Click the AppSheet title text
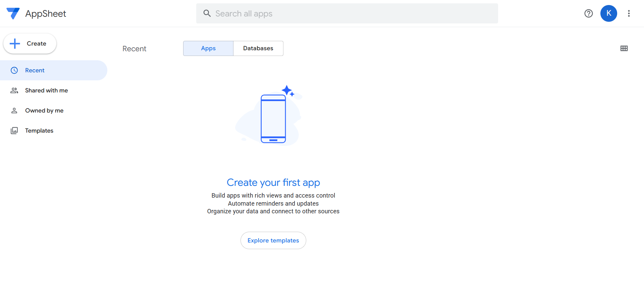 point(46,13)
